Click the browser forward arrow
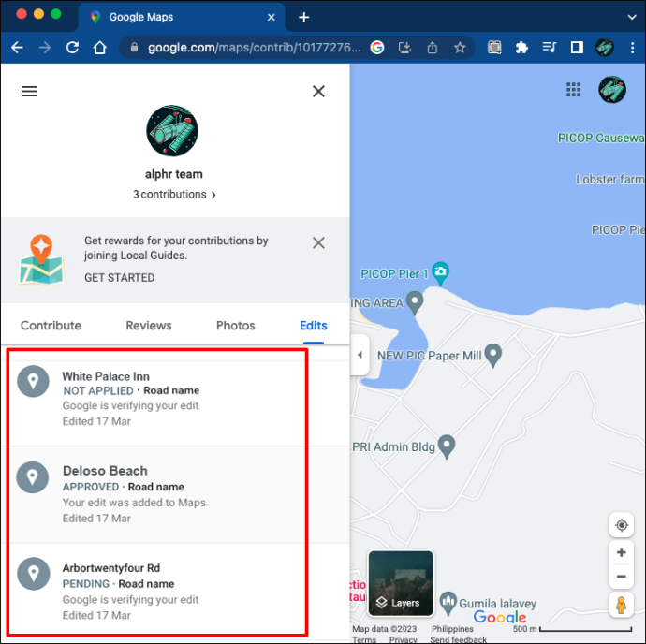 [x=45, y=48]
